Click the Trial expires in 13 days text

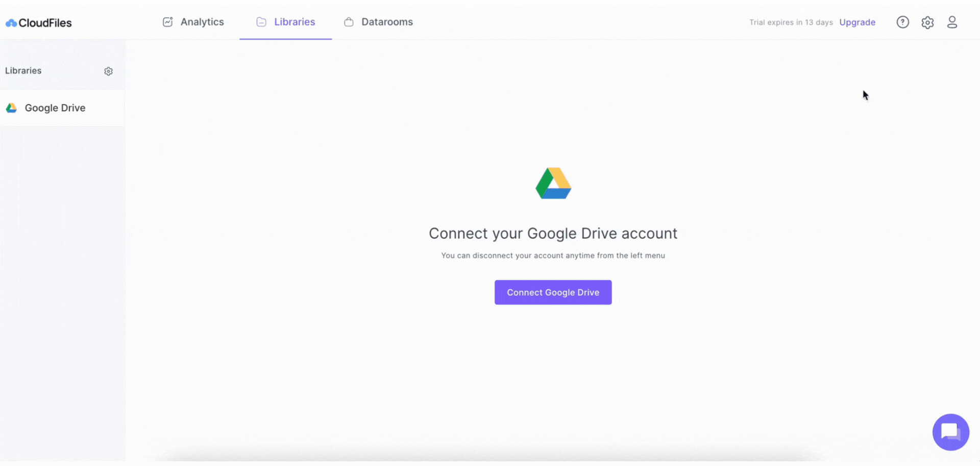[x=791, y=22]
